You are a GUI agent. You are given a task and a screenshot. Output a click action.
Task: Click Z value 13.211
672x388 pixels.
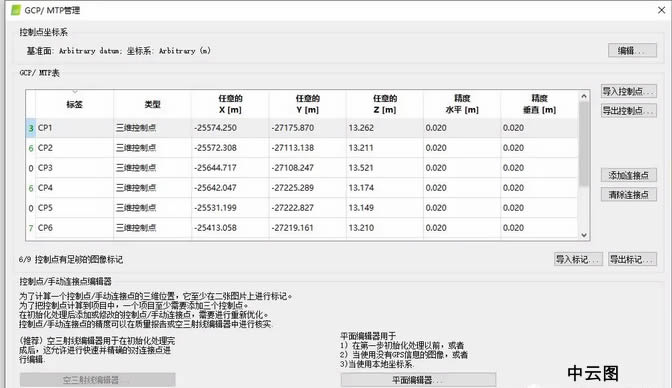click(361, 148)
